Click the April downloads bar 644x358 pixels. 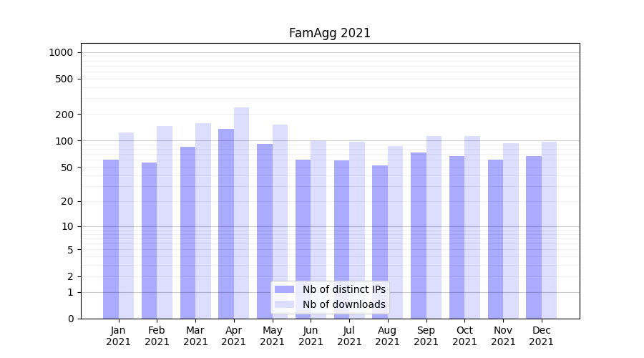click(241, 215)
